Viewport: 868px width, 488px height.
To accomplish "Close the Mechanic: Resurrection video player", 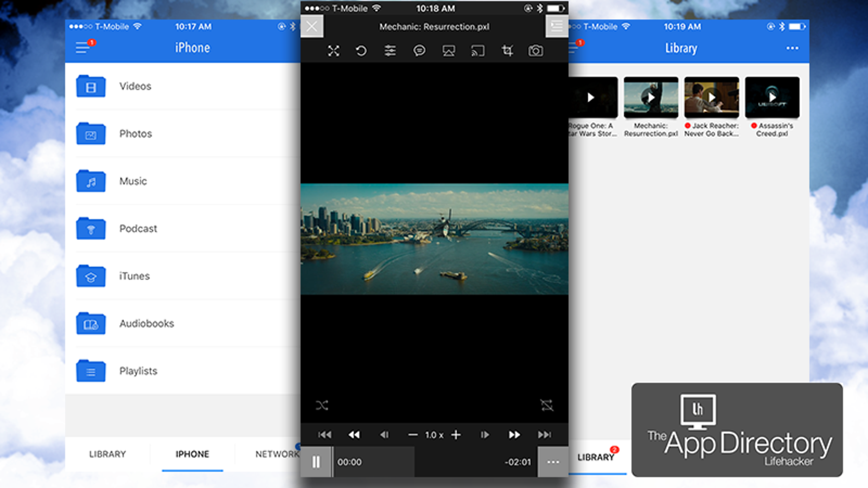I will [x=312, y=27].
